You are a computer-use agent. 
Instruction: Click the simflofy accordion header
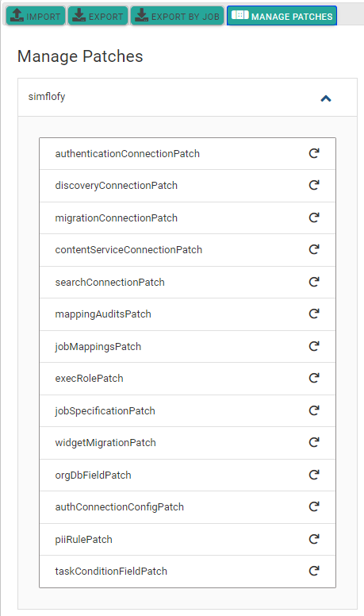[187, 97]
